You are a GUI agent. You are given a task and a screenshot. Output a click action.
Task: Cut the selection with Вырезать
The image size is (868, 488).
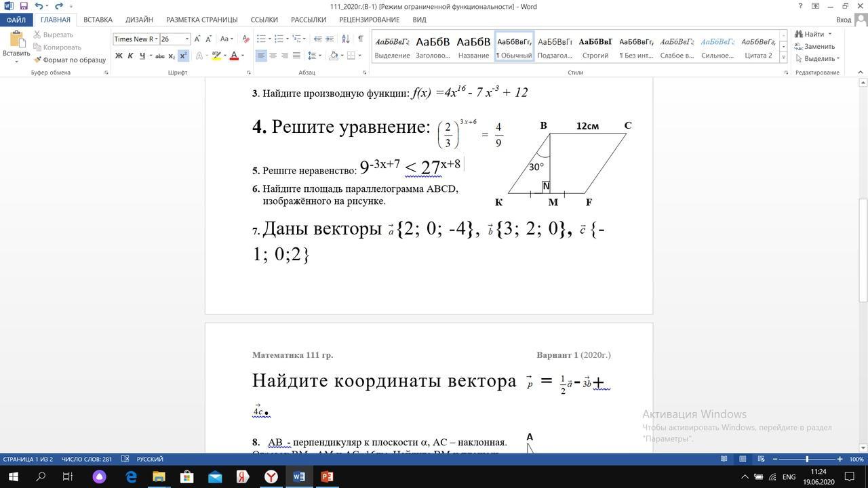(53, 35)
